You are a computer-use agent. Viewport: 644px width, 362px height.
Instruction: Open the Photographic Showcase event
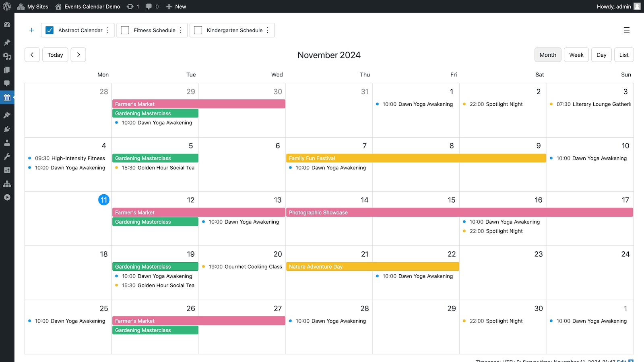(x=460, y=212)
